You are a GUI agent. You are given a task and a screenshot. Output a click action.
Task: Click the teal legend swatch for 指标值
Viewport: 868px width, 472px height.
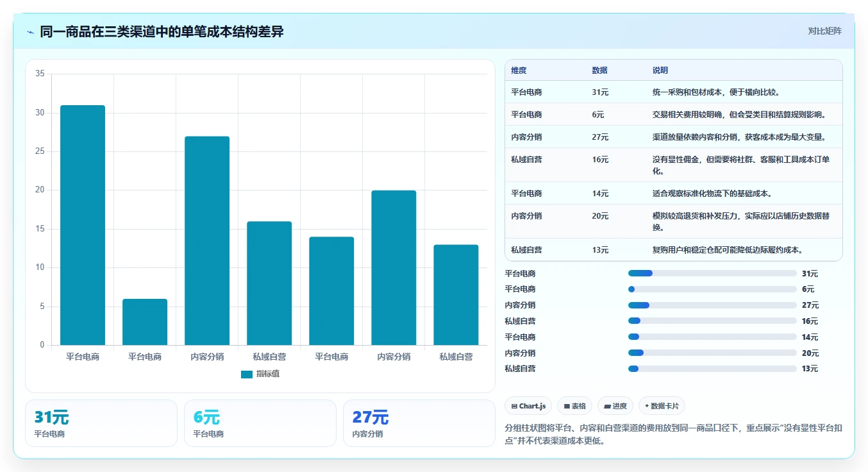[247, 375]
